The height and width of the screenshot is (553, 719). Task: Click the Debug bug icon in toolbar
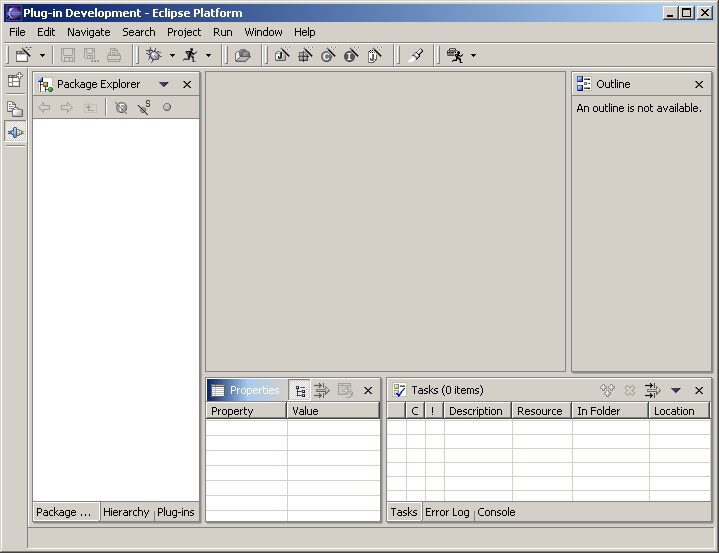click(154, 56)
